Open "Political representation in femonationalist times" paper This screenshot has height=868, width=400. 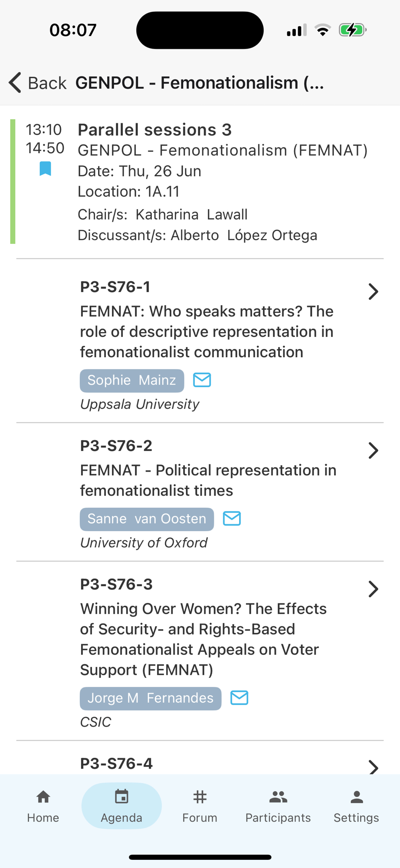tap(208, 480)
